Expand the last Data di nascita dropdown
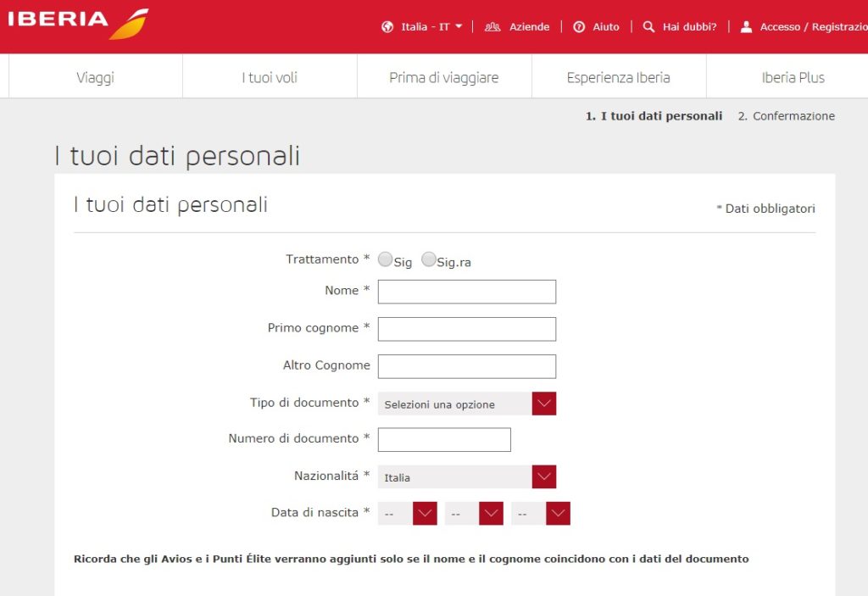868x596 pixels. pyautogui.click(x=558, y=513)
